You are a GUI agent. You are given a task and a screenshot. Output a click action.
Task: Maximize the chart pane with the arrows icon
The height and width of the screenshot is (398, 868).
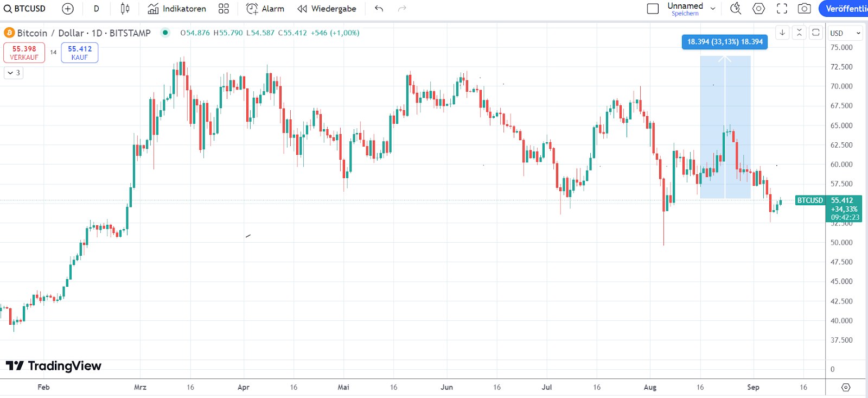pyautogui.click(x=799, y=33)
